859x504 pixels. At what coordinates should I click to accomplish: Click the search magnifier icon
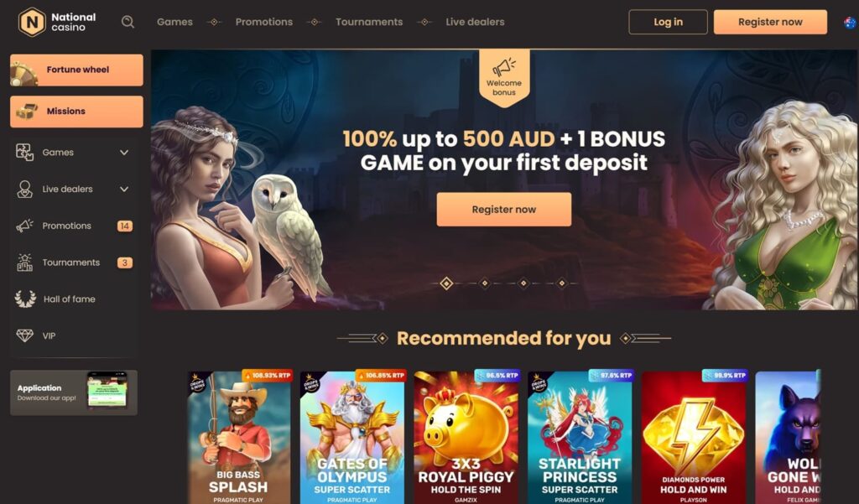tap(128, 22)
